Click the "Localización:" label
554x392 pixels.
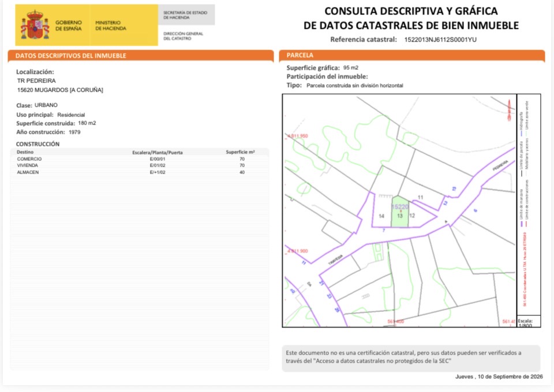(35, 72)
